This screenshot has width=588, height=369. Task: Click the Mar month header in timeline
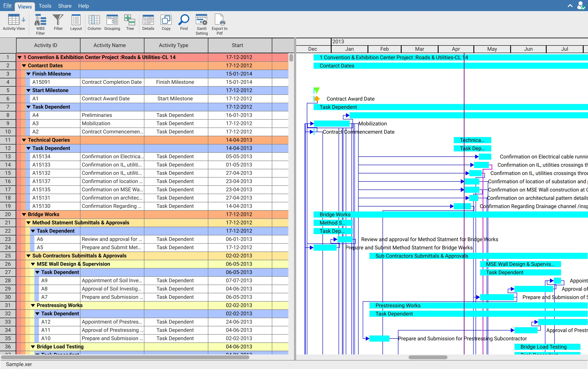(419, 49)
